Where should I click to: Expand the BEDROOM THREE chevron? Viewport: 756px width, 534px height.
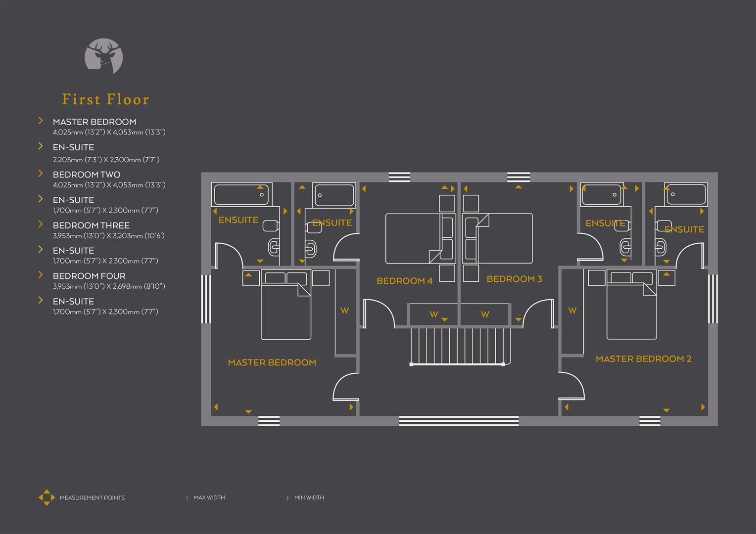pos(41,223)
